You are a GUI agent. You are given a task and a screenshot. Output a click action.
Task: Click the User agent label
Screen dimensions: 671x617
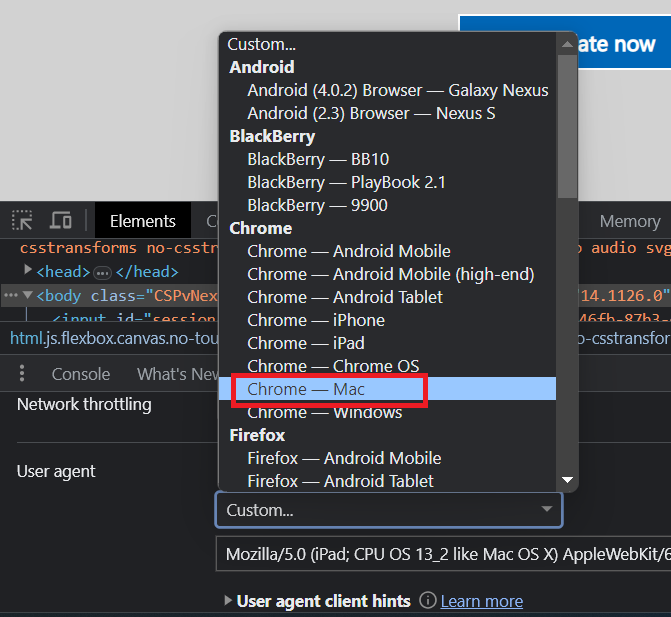(x=56, y=472)
